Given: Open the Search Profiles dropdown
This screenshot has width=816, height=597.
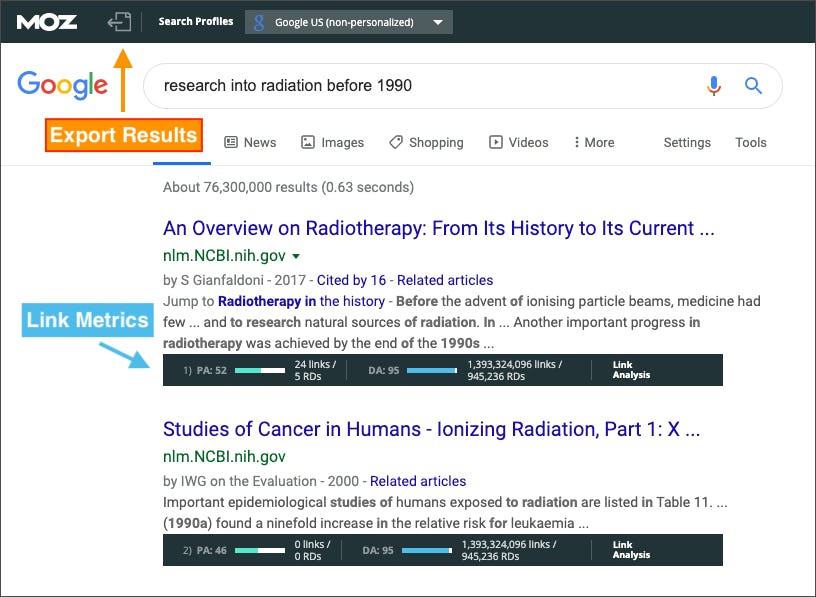Looking at the screenshot, I should [348, 22].
